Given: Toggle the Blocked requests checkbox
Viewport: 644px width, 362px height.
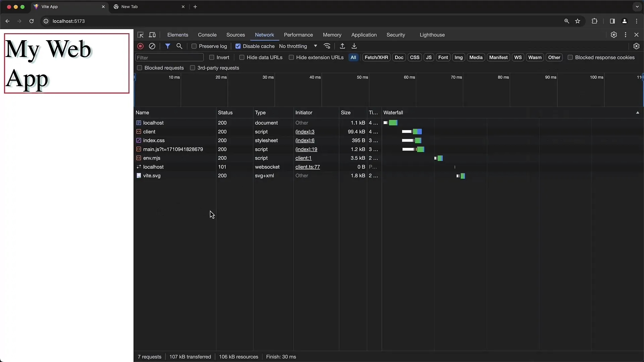Looking at the screenshot, I should pyautogui.click(x=139, y=68).
